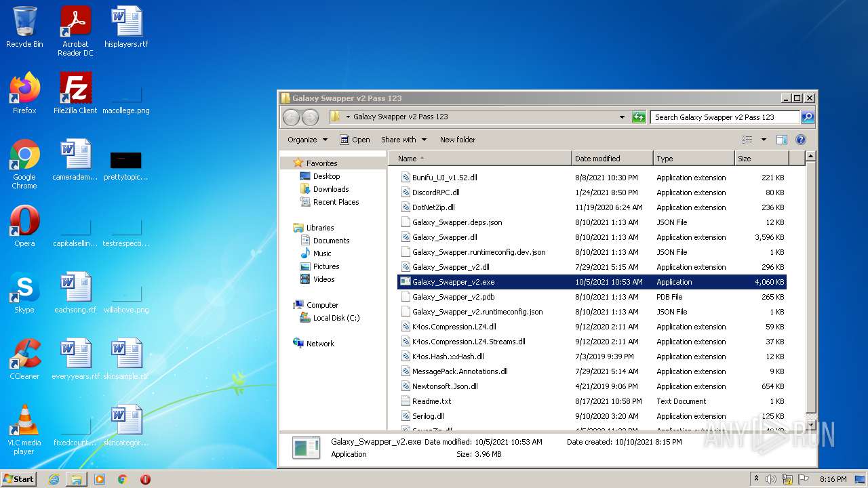The width and height of the screenshot is (868, 488).
Task: Expand address bar history dropdown
Action: pyautogui.click(x=622, y=117)
